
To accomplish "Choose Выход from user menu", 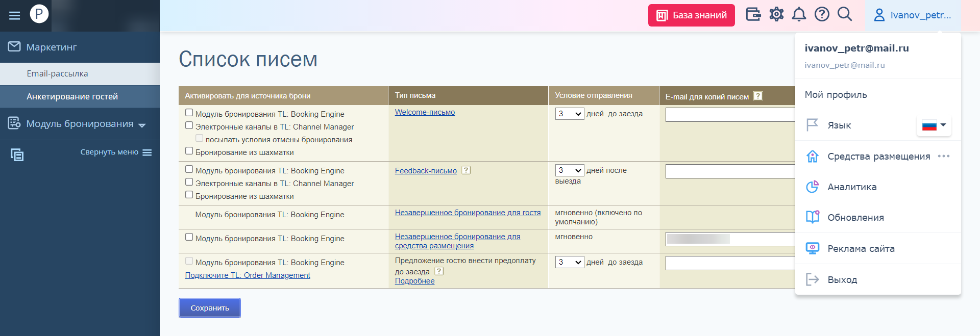I will point(842,279).
